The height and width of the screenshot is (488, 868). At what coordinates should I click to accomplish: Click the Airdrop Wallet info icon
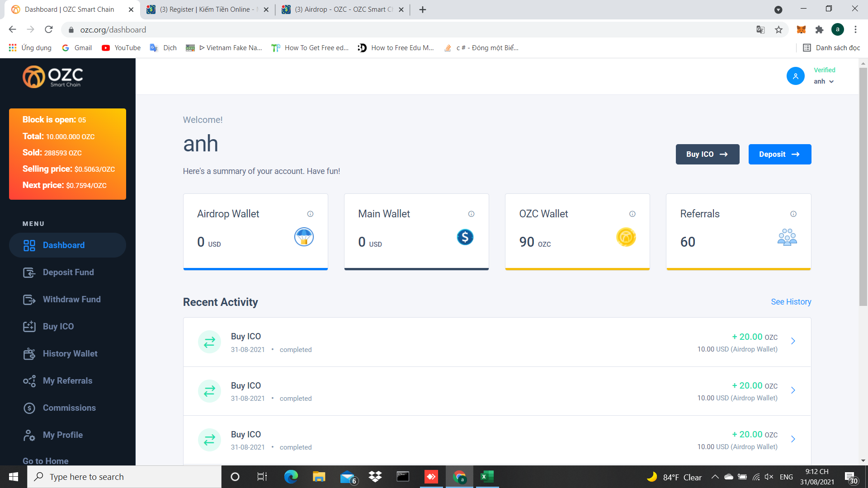click(x=310, y=214)
